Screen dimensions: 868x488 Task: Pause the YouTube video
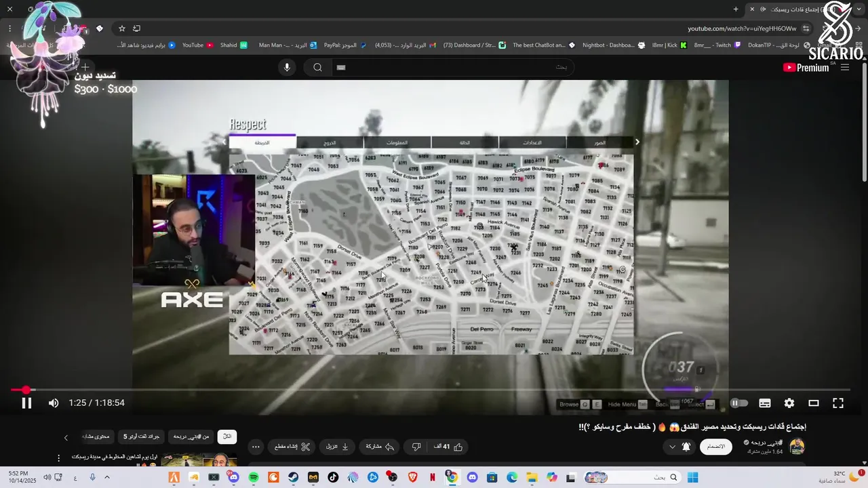(26, 403)
